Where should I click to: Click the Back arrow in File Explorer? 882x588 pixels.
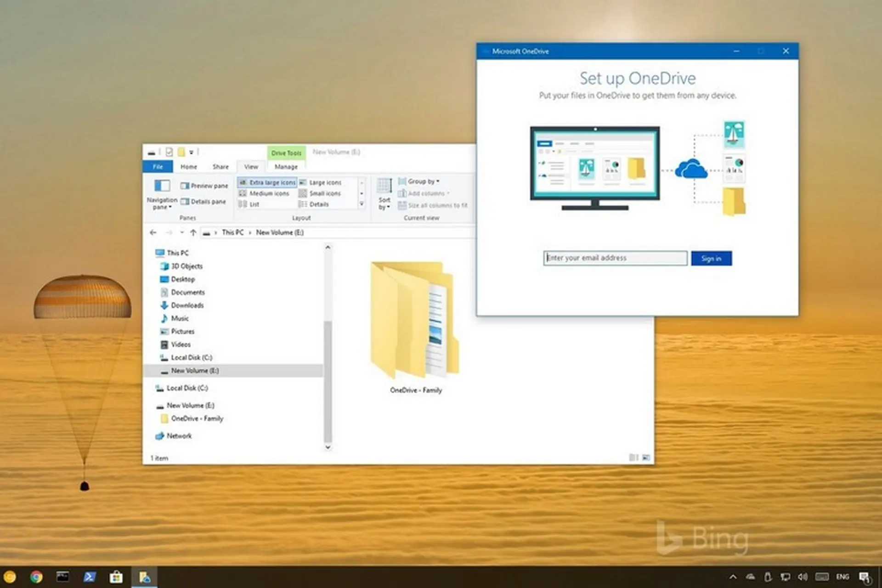click(x=153, y=232)
